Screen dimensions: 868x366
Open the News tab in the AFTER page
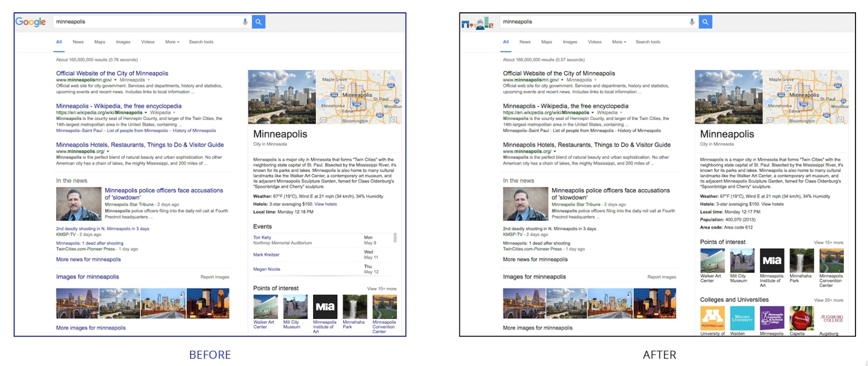525,42
